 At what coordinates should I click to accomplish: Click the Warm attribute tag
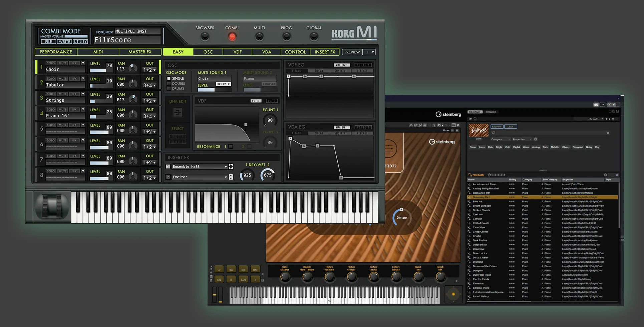click(526, 147)
